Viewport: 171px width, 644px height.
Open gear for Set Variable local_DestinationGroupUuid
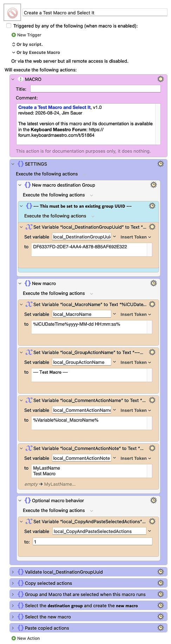click(152, 227)
